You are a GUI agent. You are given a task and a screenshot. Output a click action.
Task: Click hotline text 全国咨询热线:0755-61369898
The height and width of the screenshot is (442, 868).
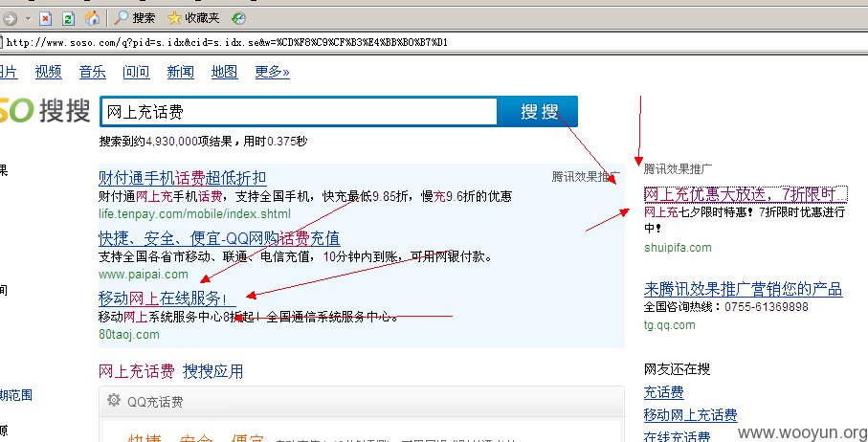click(x=725, y=307)
